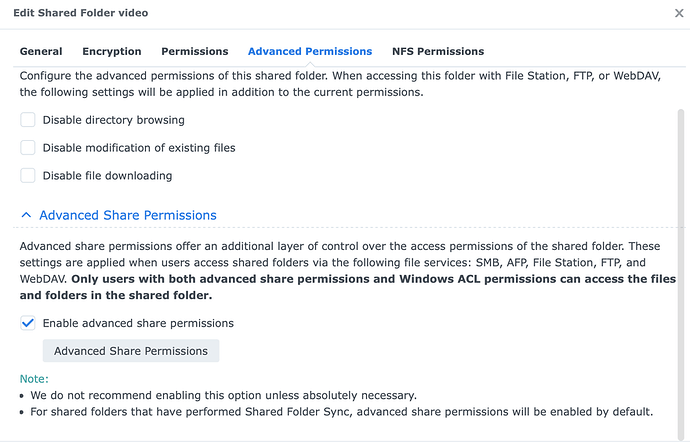Collapse the Advanced Share Permissions chevron
This screenshot has height=445, width=690.
click(x=27, y=215)
